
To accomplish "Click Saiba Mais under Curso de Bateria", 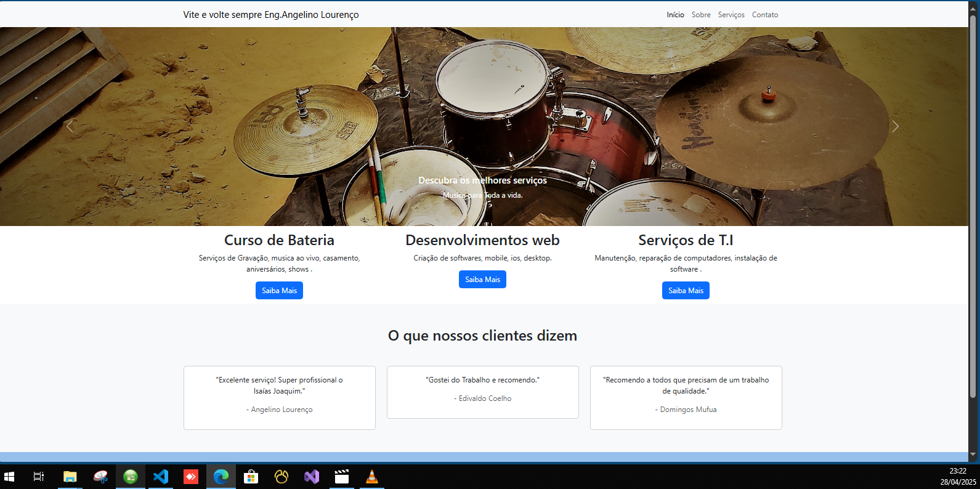I will [279, 291].
